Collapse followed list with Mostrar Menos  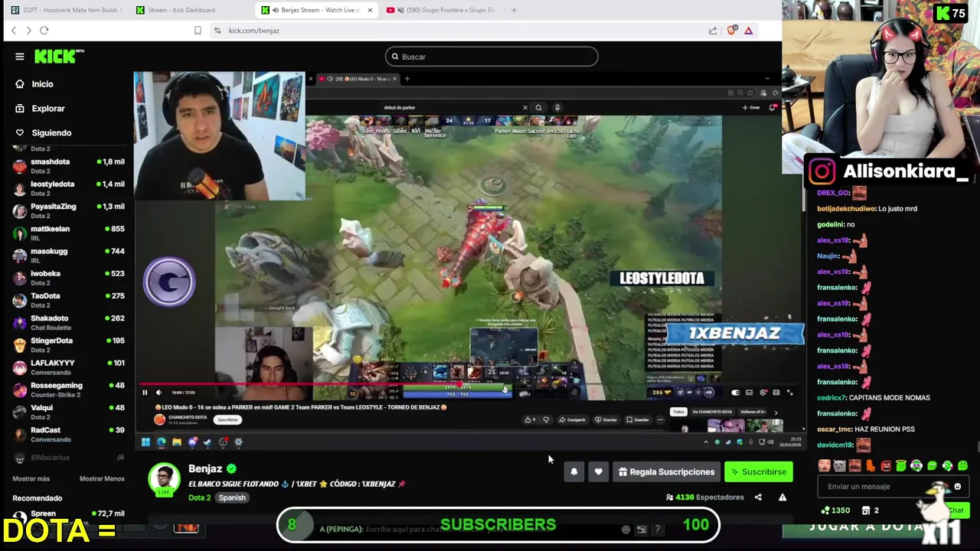(102, 479)
